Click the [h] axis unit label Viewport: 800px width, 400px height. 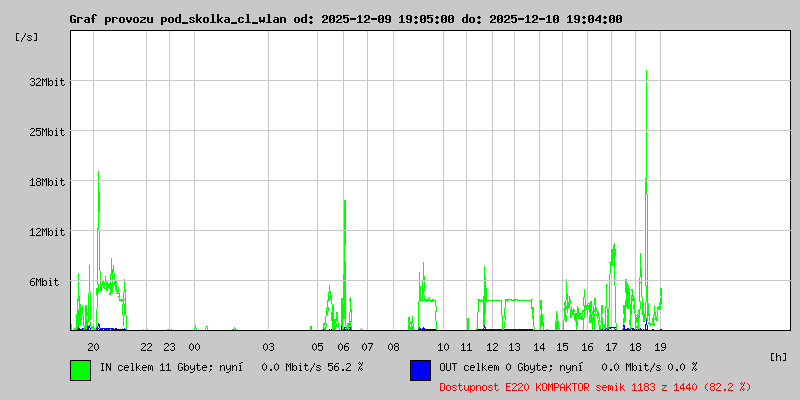(778, 357)
